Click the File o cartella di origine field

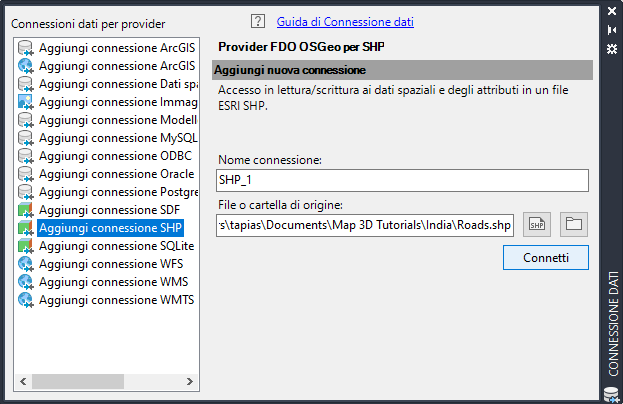pos(365,224)
